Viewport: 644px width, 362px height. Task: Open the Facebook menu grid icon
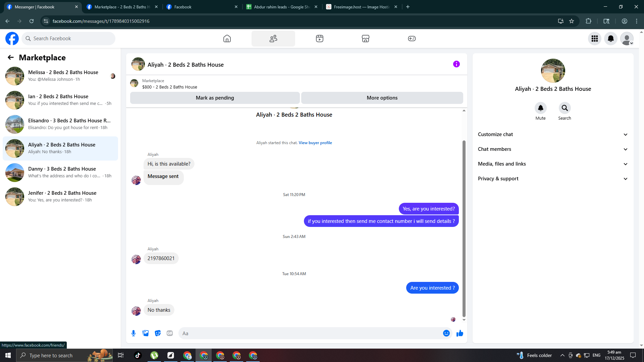pyautogui.click(x=594, y=39)
